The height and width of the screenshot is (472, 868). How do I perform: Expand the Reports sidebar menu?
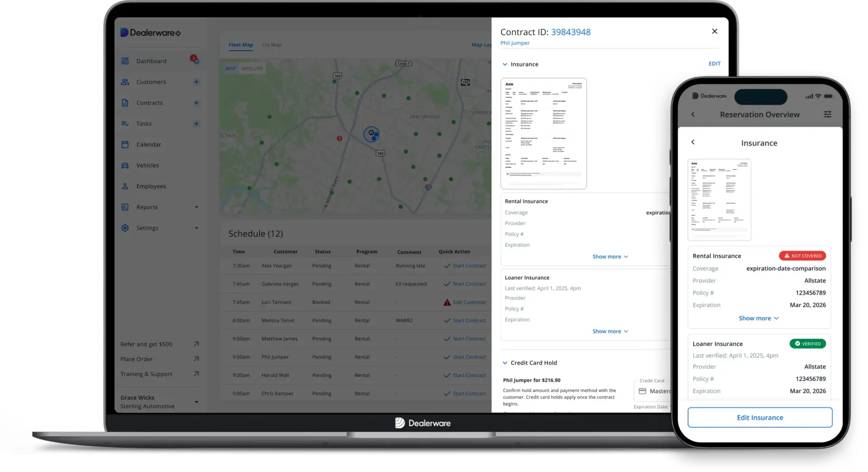pos(196,207)
